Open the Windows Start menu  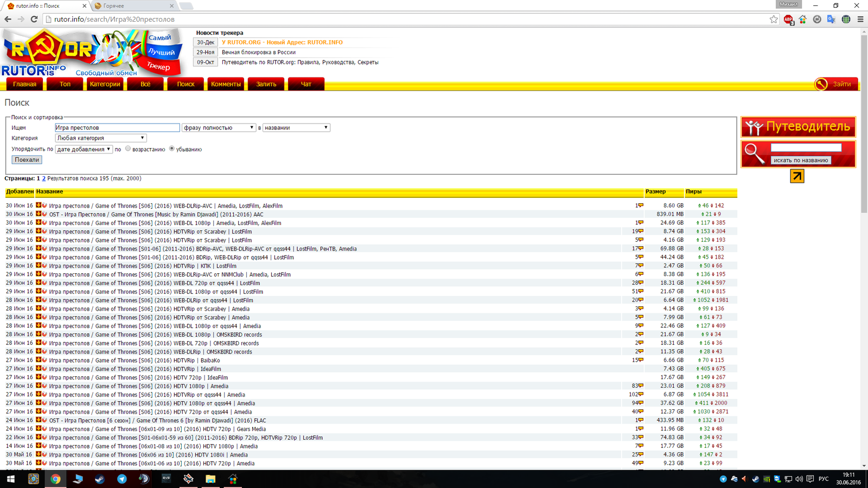click(x=10, y=479)
